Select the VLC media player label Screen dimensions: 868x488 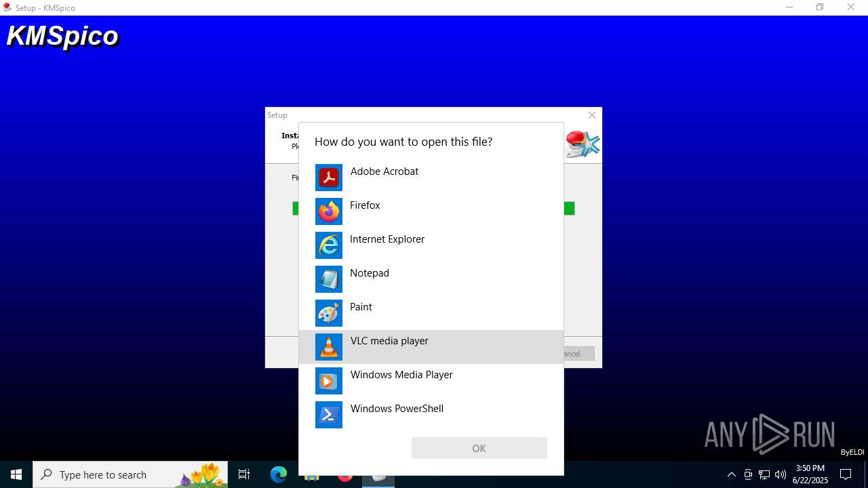(x=389, y=341)
